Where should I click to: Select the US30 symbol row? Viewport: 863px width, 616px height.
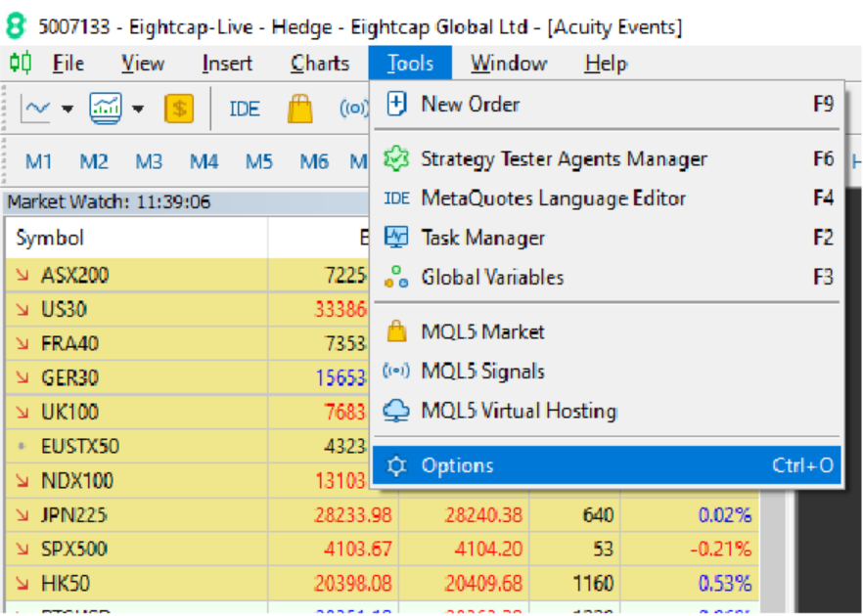click(187, 309)
